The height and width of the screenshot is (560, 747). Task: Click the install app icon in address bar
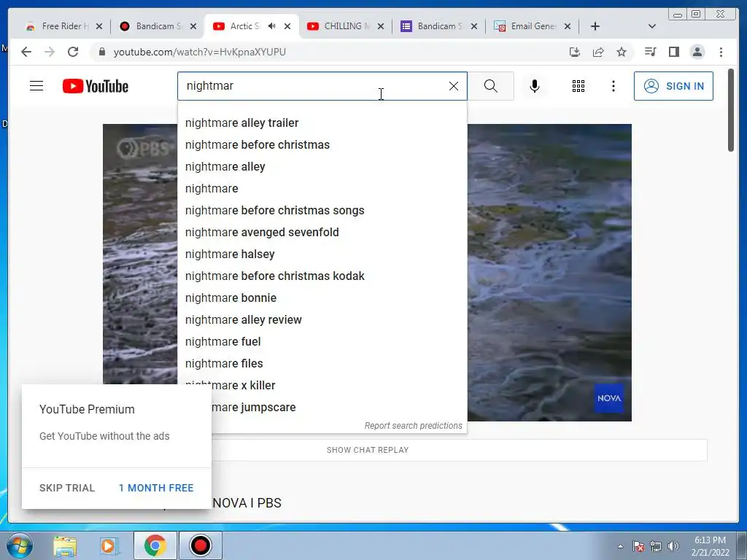point(575,52)
